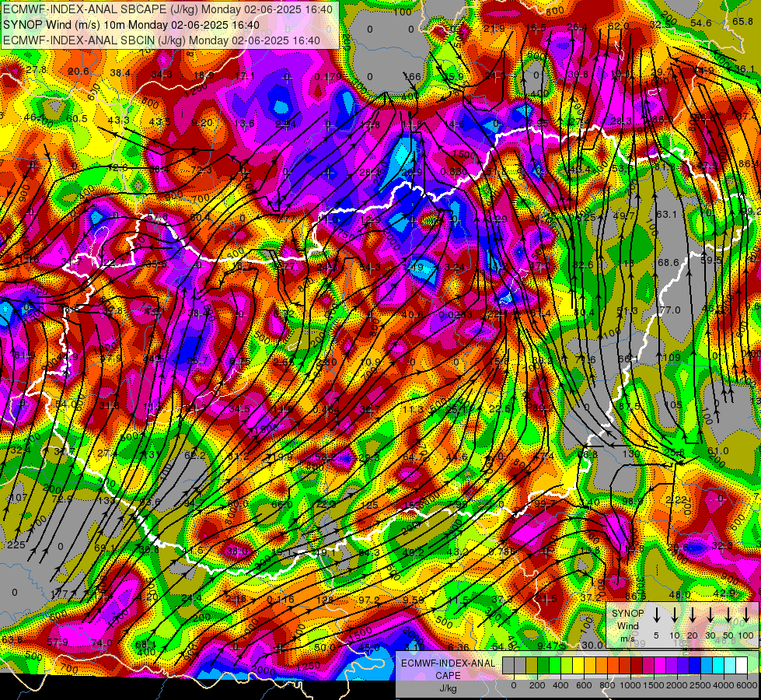The height and width of the screenshot is (700, 761).
Task: Click the map value 107
Action: coord(19,498)
